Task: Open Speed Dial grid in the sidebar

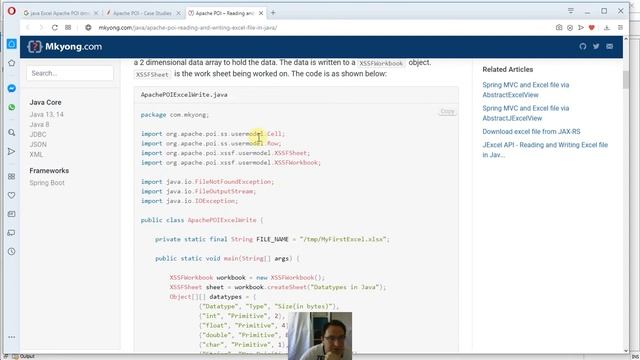Action: tap(12, 176)
